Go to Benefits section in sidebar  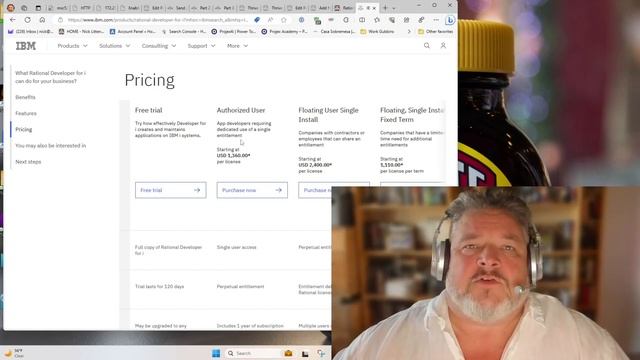tap(25, 97)
